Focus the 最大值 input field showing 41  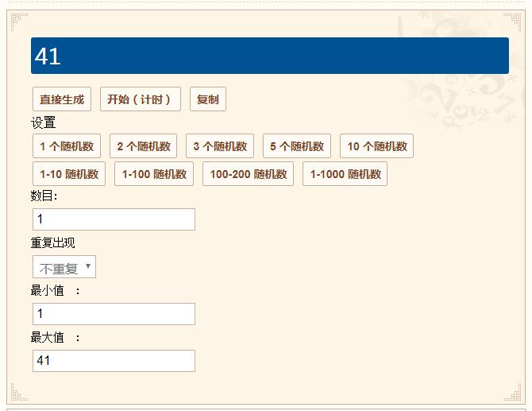(114, 361)
